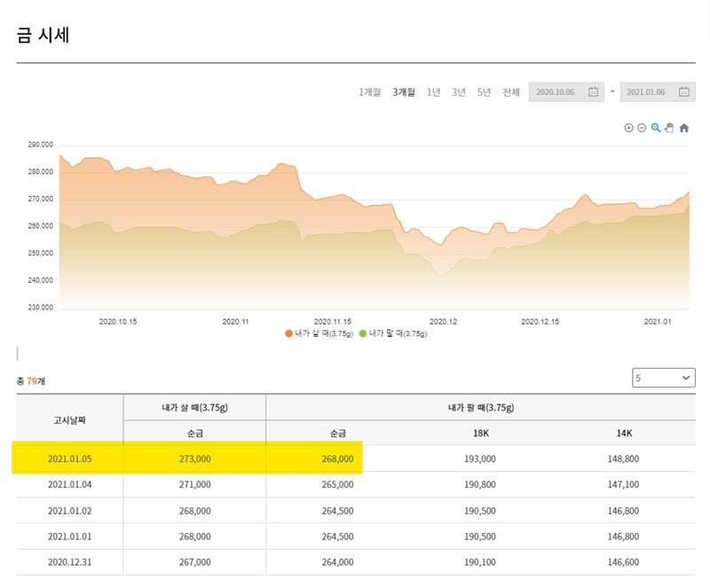Toggle the orange 내가 살 때 legend series
Screen dimensions: 710x588
[319, 333]
